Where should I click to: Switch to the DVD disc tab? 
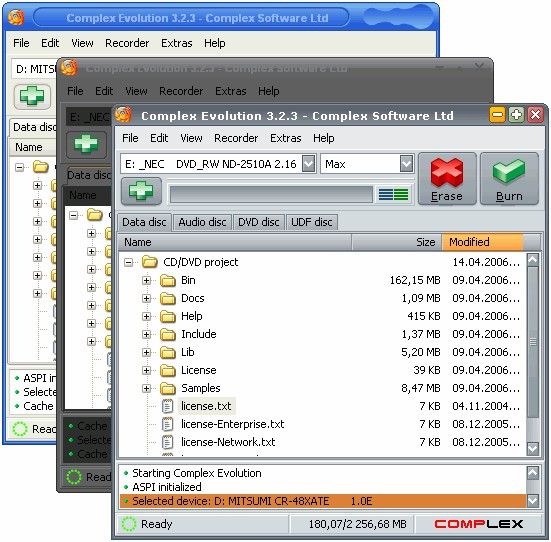[x=259, y=222]
